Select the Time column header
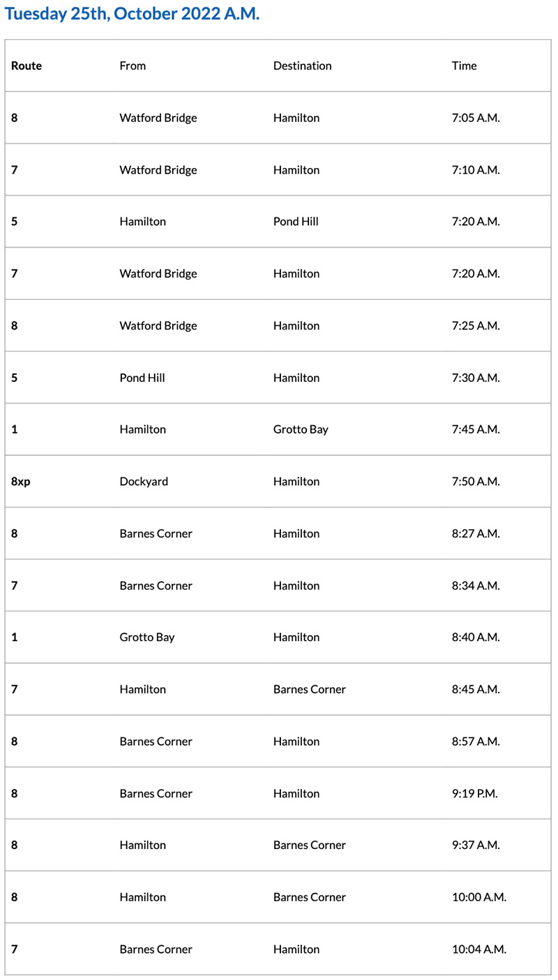 464,66
